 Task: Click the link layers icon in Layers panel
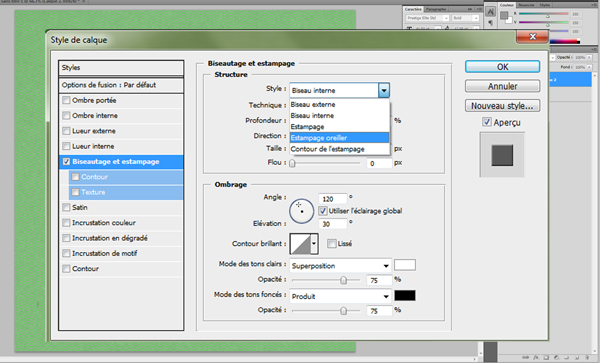coord(527,357)
